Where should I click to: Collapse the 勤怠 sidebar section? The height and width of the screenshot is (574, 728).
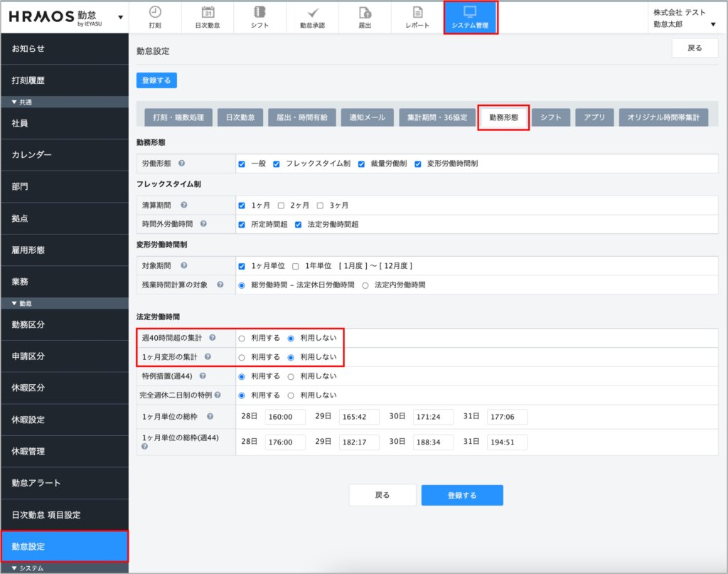(16, 303)
